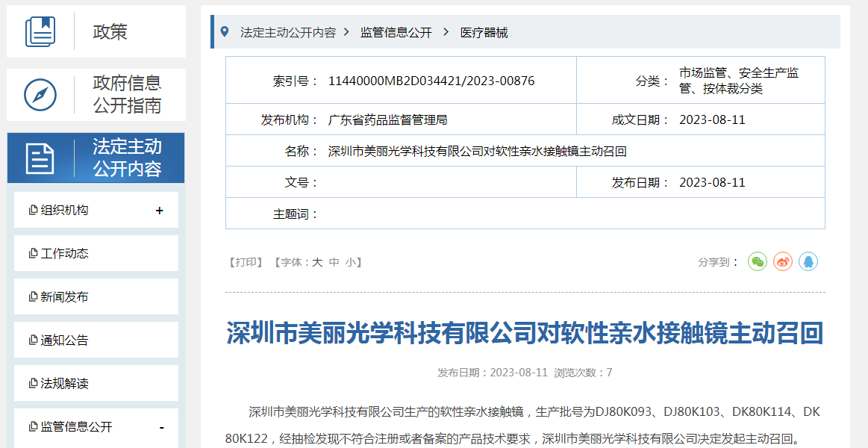
Task: Click the copy icon beside 法规解读
Action: tap(34, 383)
